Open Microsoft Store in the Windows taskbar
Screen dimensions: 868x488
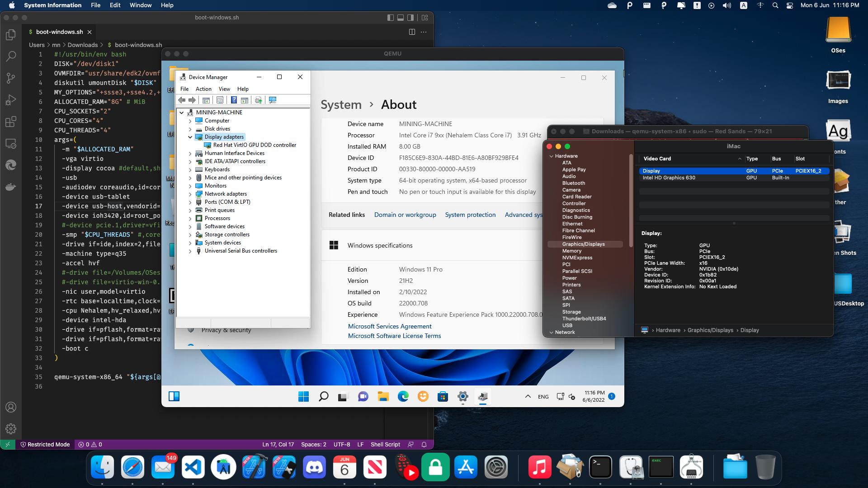click(x=443, y=397)
